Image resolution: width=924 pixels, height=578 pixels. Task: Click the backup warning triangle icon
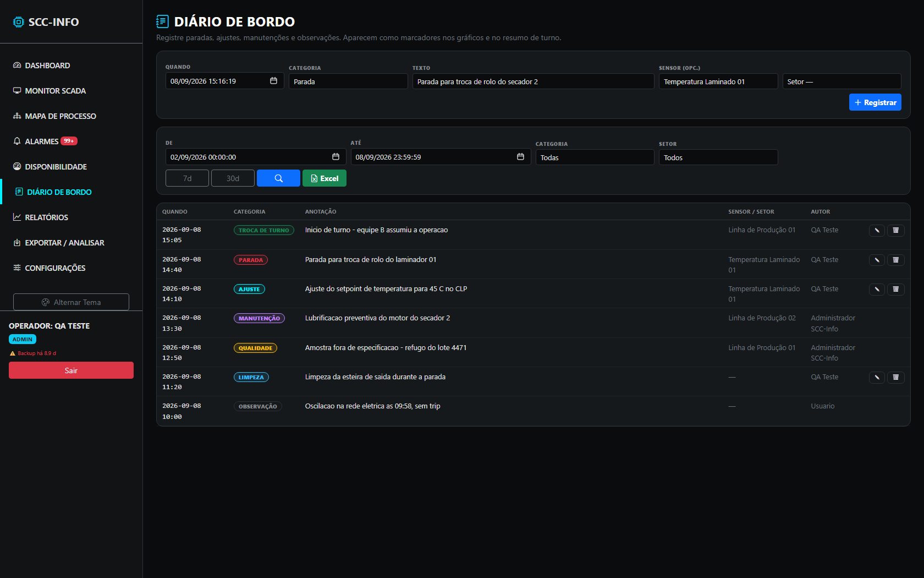click(x=13, y=353)
